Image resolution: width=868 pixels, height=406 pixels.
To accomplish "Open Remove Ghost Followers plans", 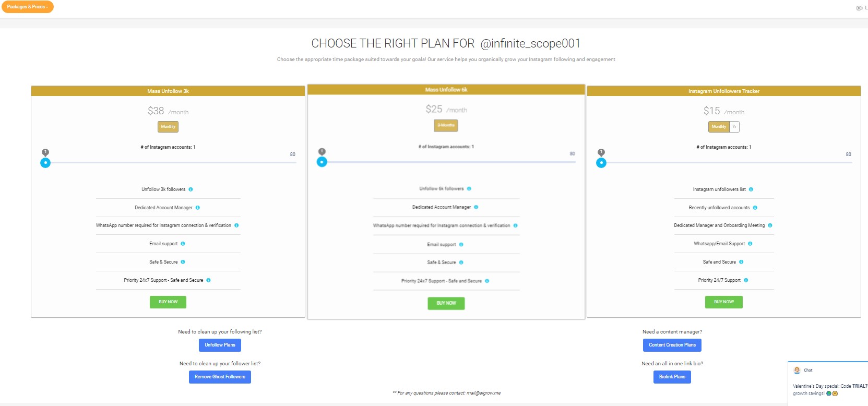I will point(220,377).
